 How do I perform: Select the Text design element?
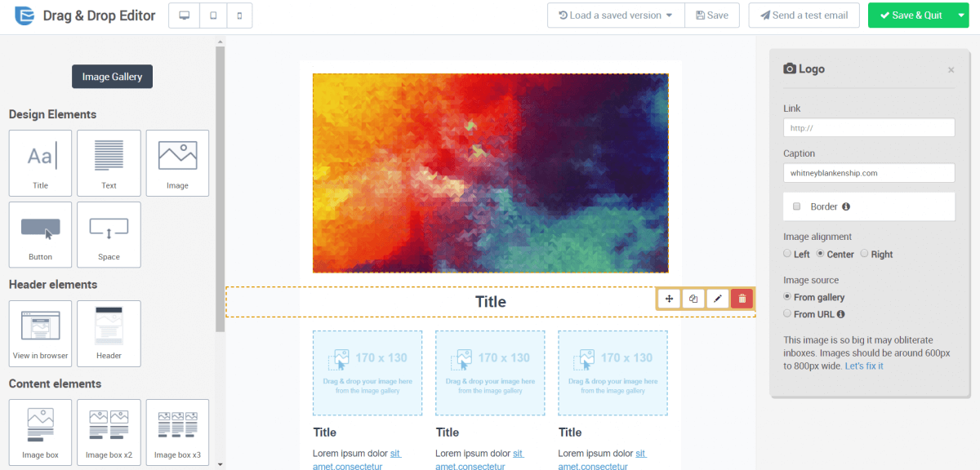[x=109, y=163]
